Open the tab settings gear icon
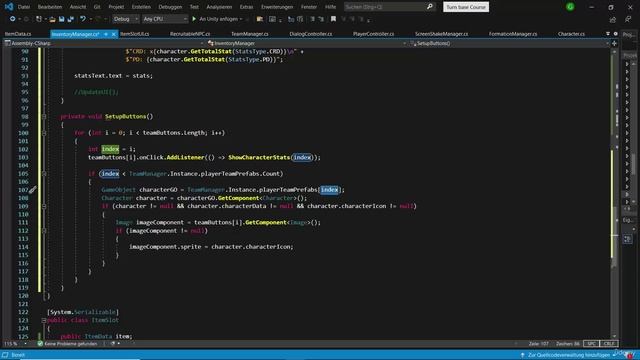The image size is (640, 360). (616, 34)
